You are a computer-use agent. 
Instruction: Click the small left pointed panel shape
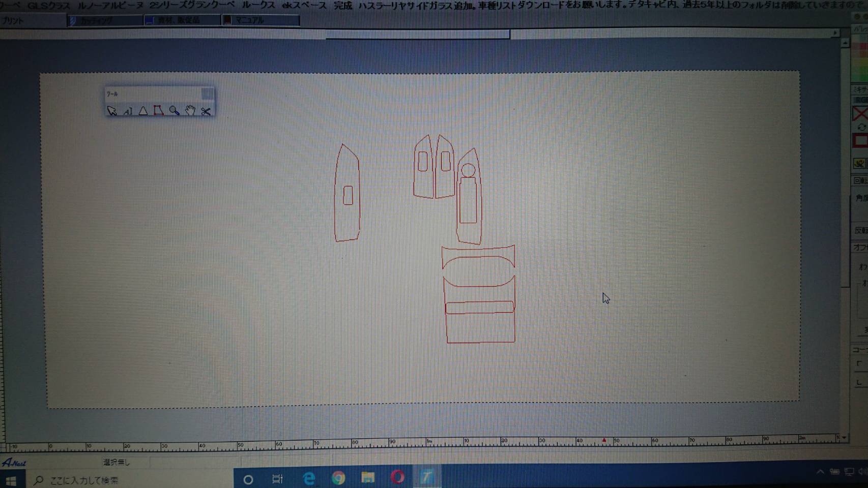[x=423, y=167]
